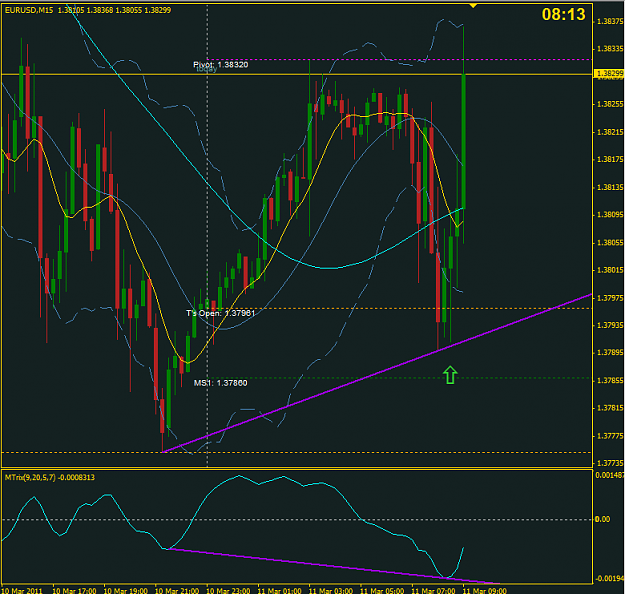This screenshot has height=594, width=625.
Task: Click price level 1.37975 on the axis
Action: 609,298
